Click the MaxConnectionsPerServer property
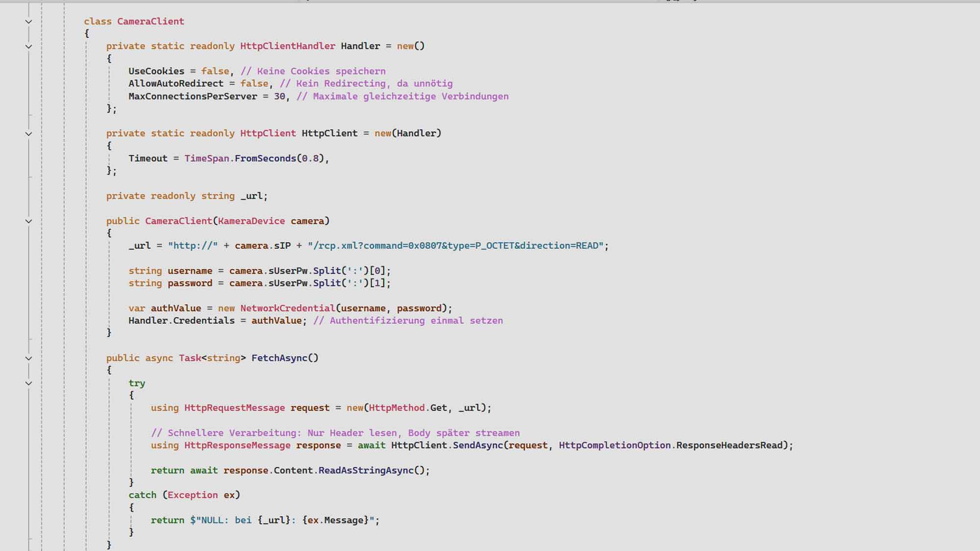Viewport: 980px width, 551px height. [x=193, y=96]
